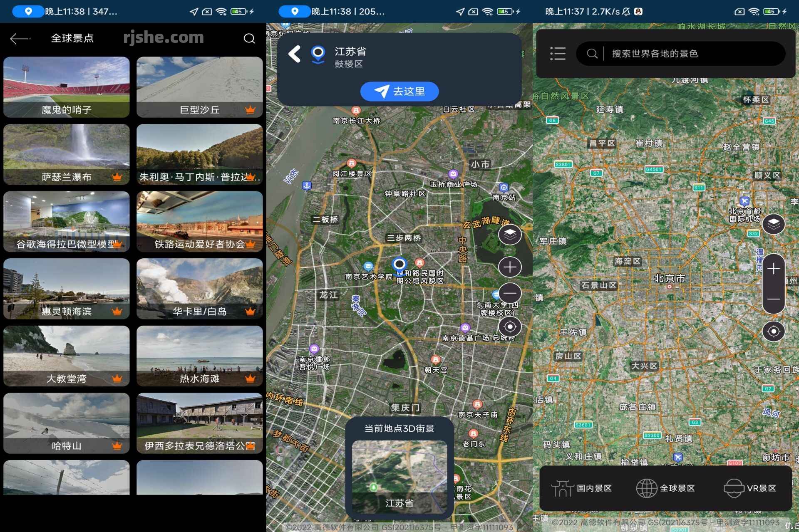Zoom out on the Nanjing satellite map
The height and width of the screenshot is (532, 799).
510,293
